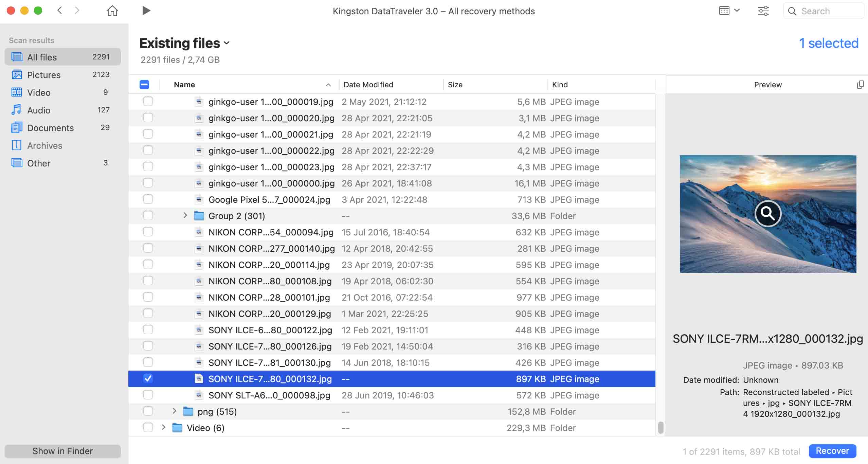Screen dimensions: 868x464
Task: Check the Google Pixel 5 jpg checkbox
Action: coord(148,199)
